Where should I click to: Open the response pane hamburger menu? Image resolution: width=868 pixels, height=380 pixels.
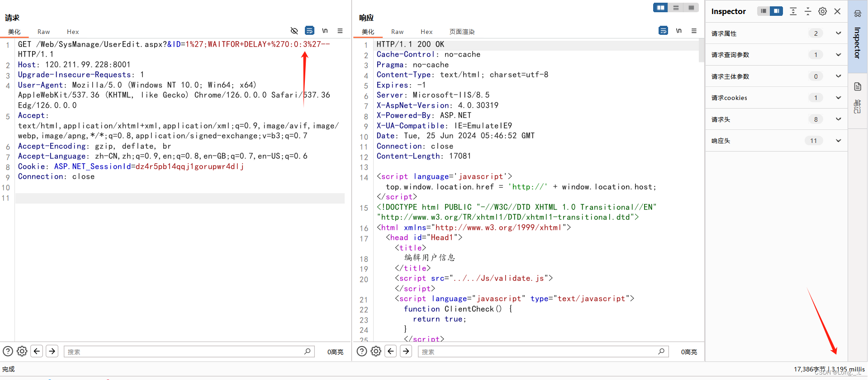pos(694,31)
